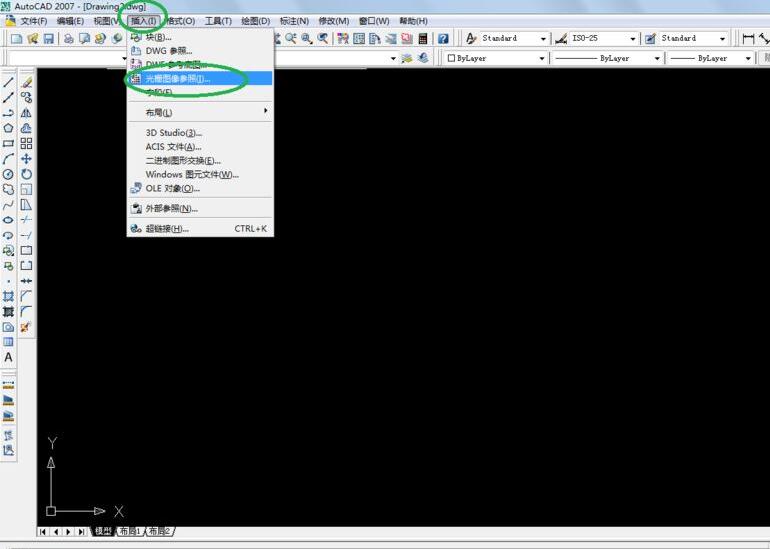The image size is (770, 549).
Task: Switch to the 模型 model tab
Action: pyautogui.click(x=103, y=531)
